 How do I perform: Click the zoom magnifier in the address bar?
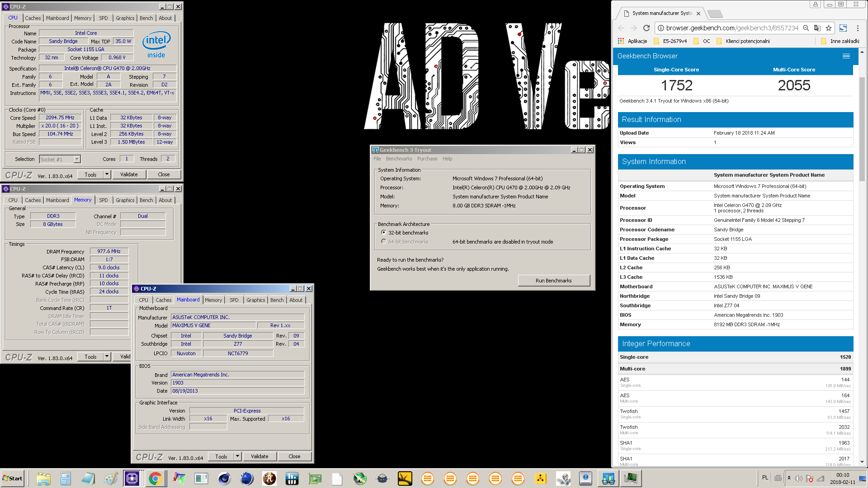[806, 28]
